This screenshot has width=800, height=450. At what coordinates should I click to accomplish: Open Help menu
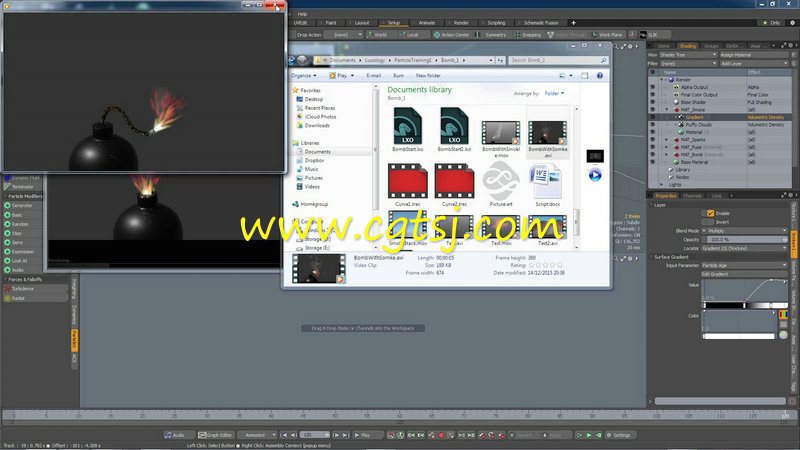pyautogui.click(x=302, y=14)
